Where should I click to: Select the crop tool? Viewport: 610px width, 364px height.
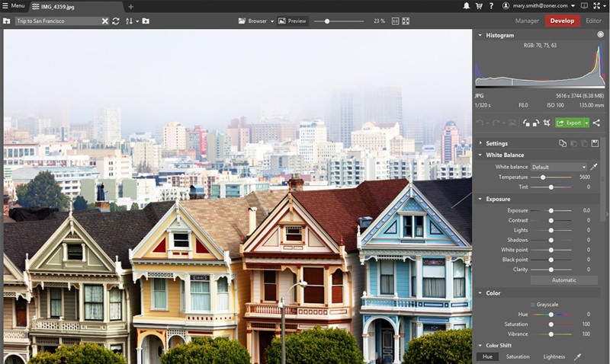coord(547,123)
